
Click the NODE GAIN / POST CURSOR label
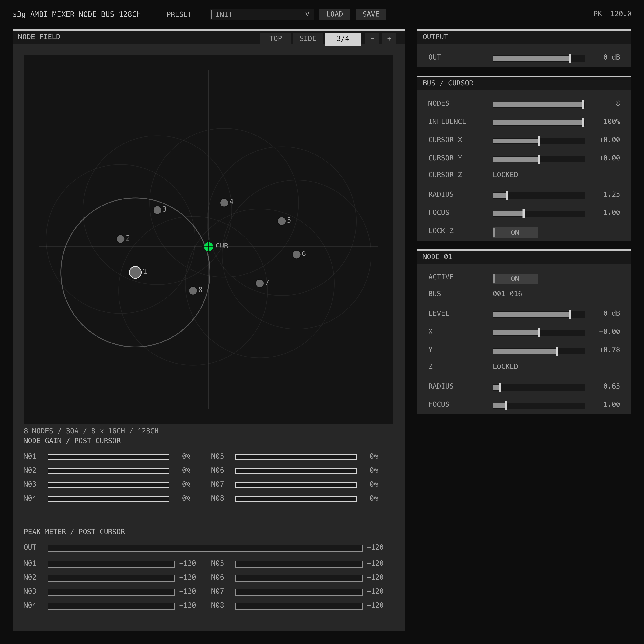click(72, 441)
